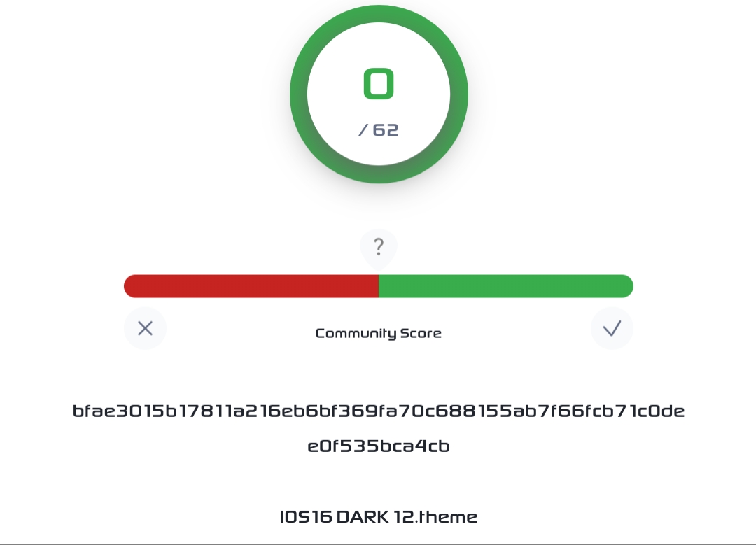Image resolution: width=756 pixels, height=545 pixels.
Task: Upvote using the checkmark icon
Action: (612, 328)
